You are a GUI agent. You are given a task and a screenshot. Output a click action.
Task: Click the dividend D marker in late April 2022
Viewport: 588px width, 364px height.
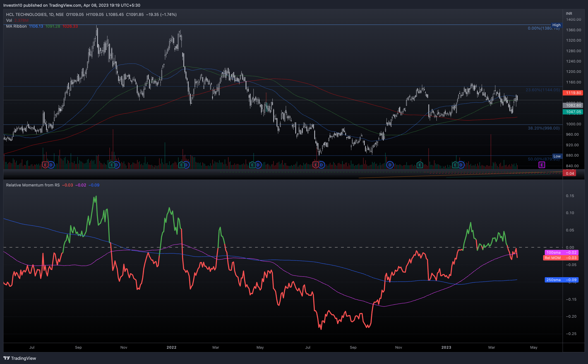click(x=258, y=165)
